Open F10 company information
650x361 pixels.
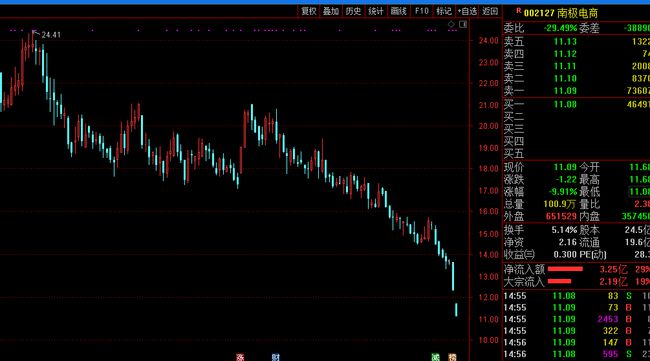(x=421, y=11)
